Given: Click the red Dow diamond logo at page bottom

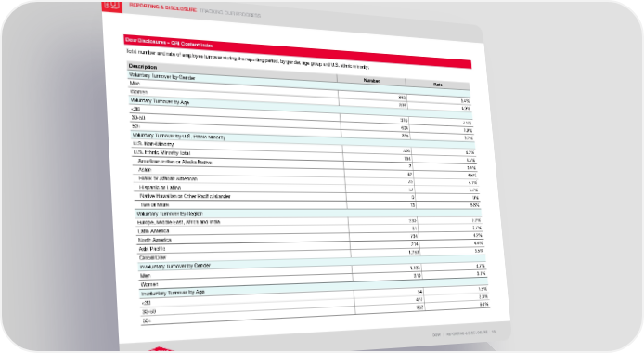Looking at the screenshot, I should tap(161, 349).
